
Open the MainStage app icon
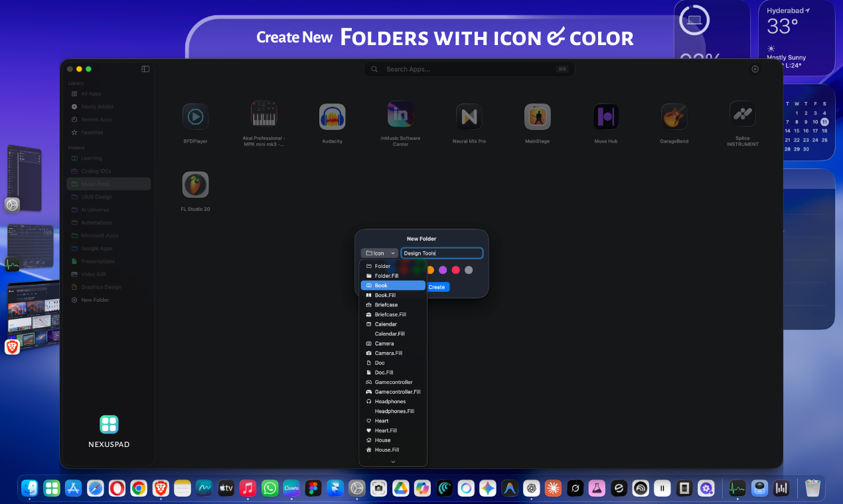click(537, 117)
